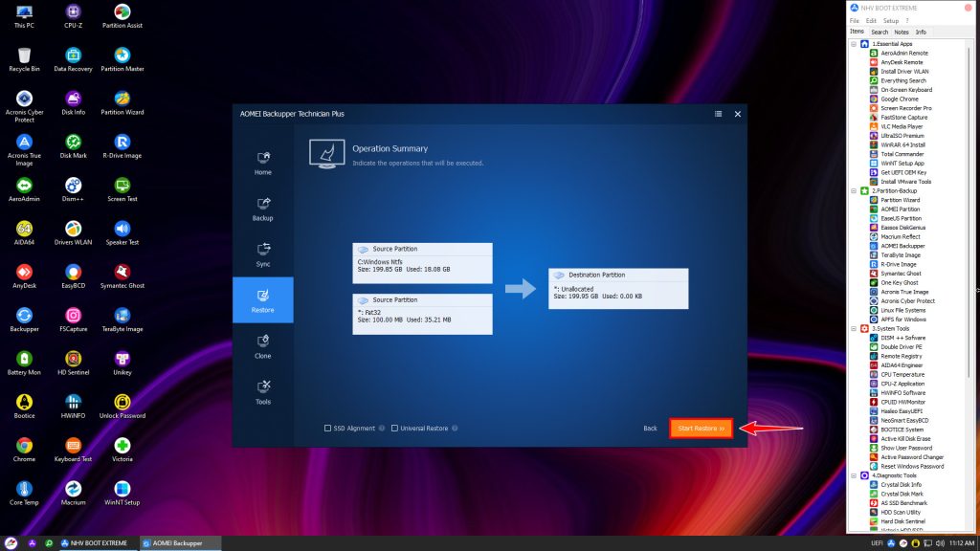This screenshot has height=551, width=980.
Task: Collapse the 3.System Tools tree group
Action: [x=854, y=329]
